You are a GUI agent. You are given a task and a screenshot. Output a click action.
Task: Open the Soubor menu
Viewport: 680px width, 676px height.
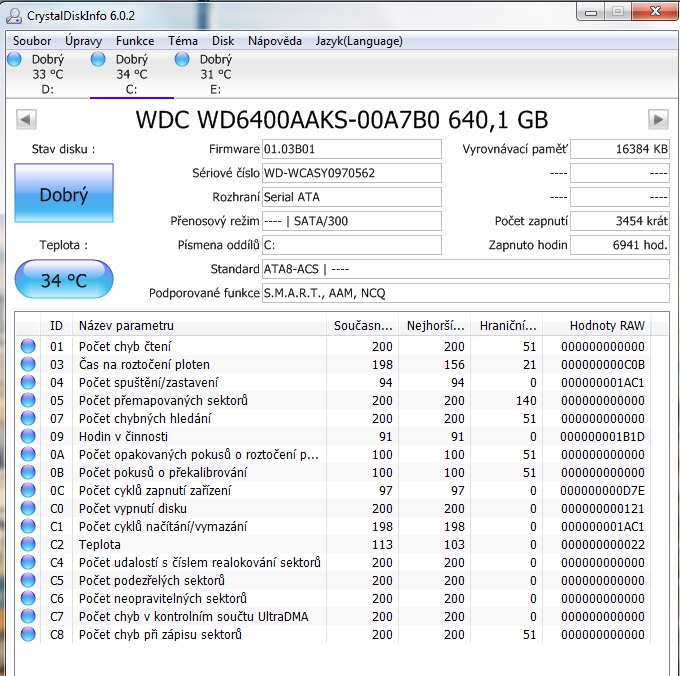point(32,41)
